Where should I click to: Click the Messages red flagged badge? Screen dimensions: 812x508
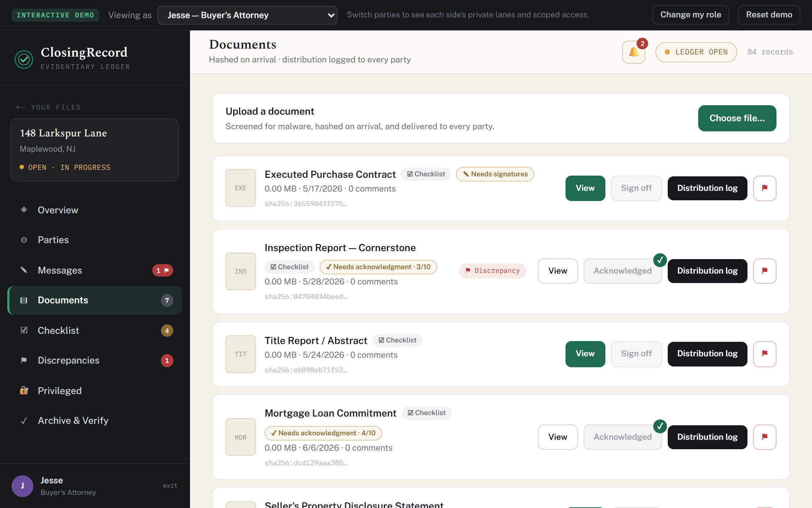(162, 270)
